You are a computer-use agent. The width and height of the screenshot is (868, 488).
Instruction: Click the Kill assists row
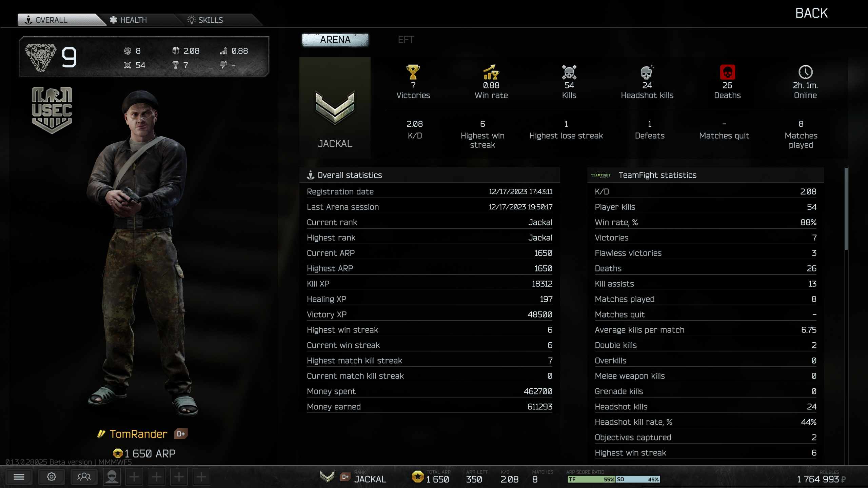click(706, 284)
